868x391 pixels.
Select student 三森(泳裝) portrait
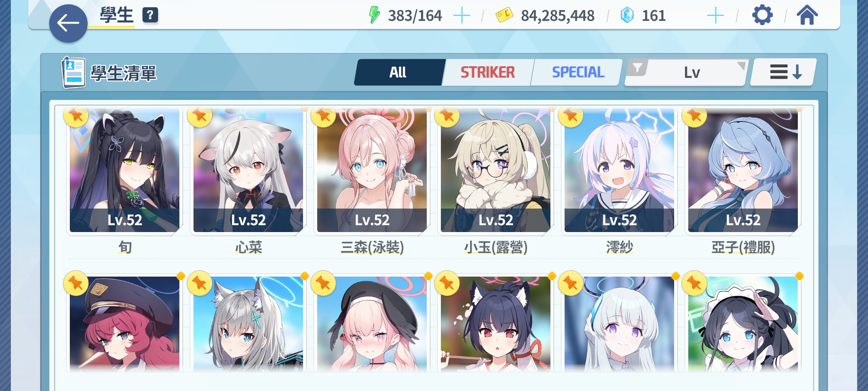tap(372, 170)
